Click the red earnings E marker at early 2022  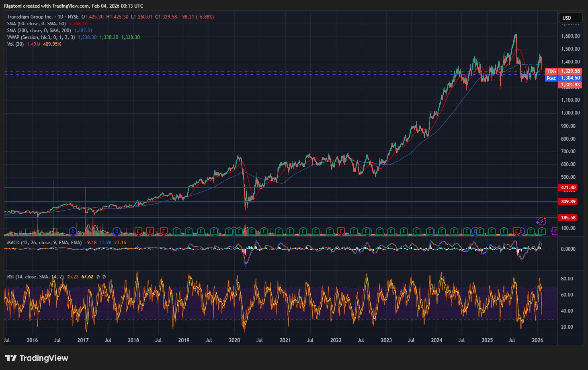click(x=341, y=231)
